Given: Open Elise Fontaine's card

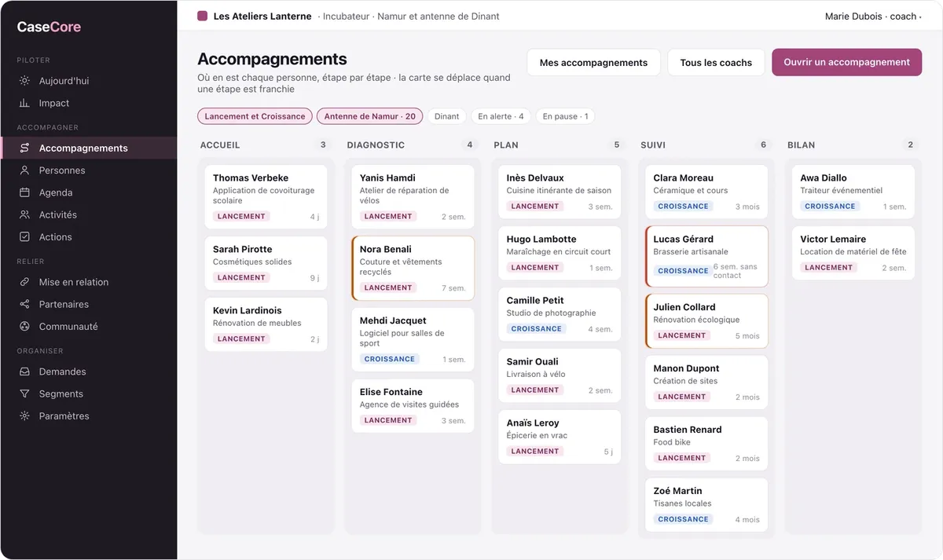Looking at the screenshot, I should pos(413,406).
